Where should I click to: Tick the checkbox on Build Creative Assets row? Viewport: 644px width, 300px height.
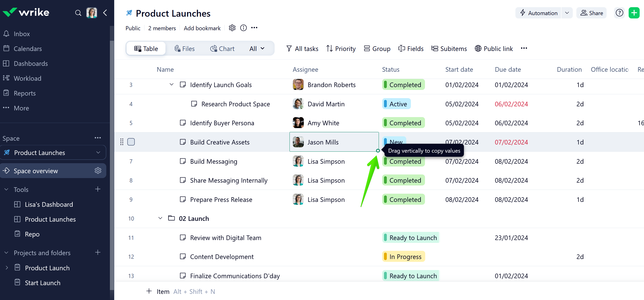coord(131,142)
